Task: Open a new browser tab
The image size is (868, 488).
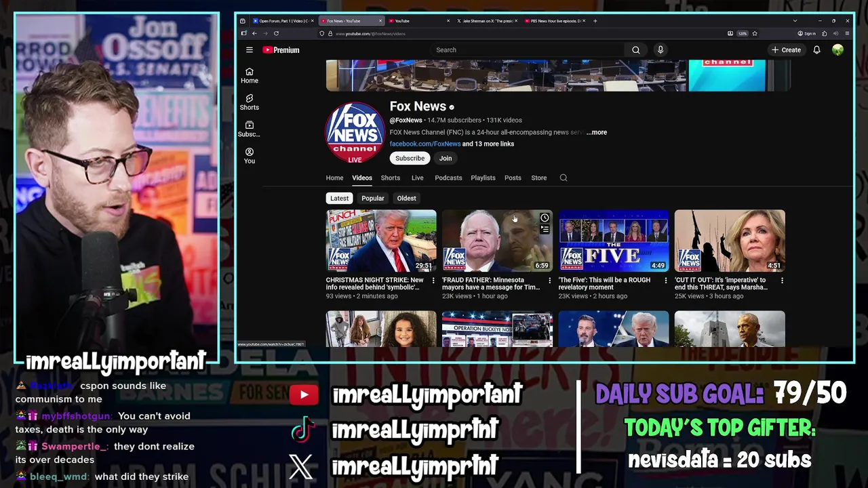Action: (595, 21)
